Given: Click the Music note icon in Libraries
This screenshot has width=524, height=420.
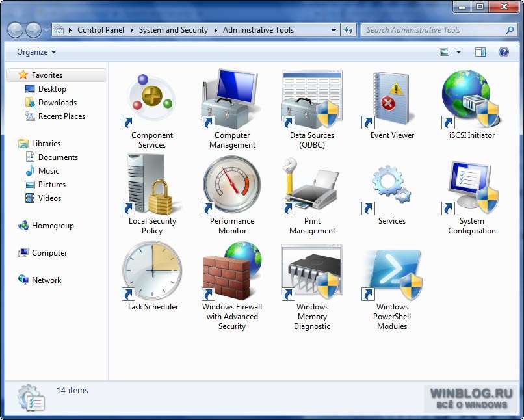Looking at the screenshot, I should coord(30,170).
